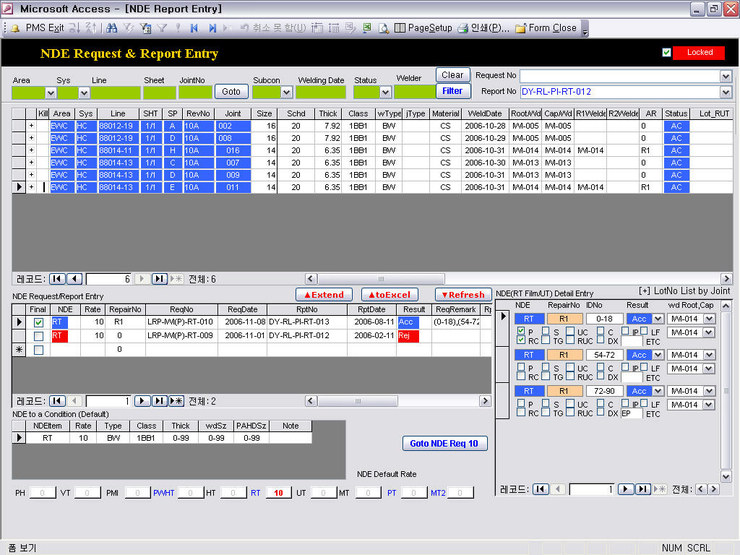Image resolution: width=740 pixels, height=555 pixels.
Task: Check the S defect box for IDNo 72-90
Action: click(x=546, y=403)
